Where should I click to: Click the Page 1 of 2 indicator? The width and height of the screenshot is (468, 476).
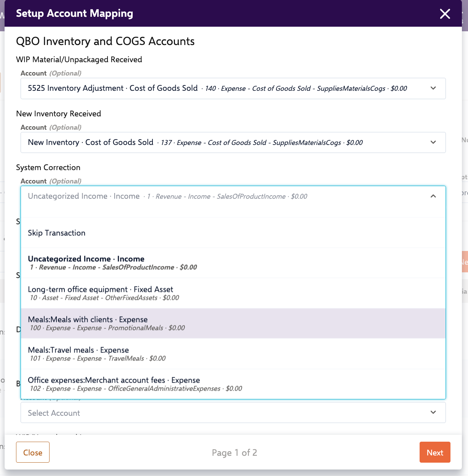pyautogui.click(x=234, y=453)
